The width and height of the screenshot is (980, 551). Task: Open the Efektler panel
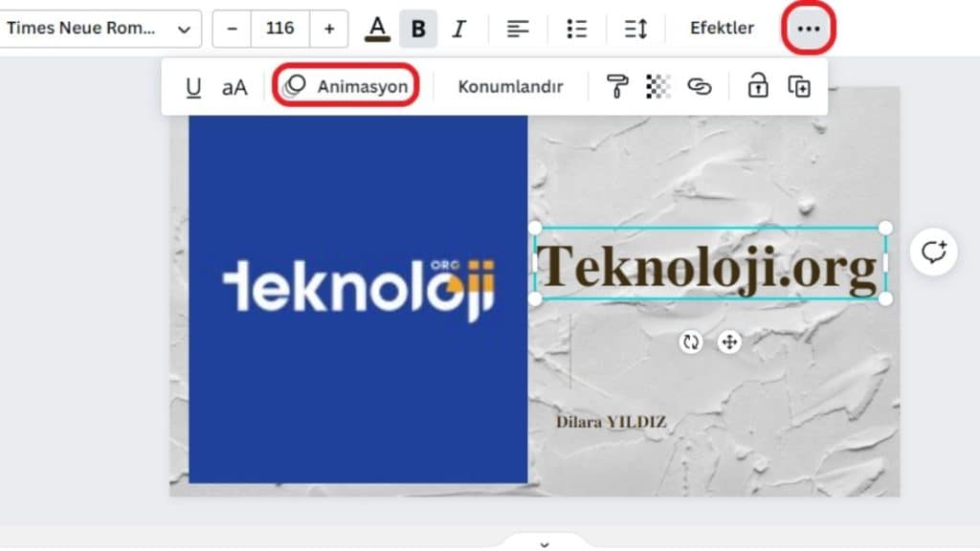tap(722, 28)
